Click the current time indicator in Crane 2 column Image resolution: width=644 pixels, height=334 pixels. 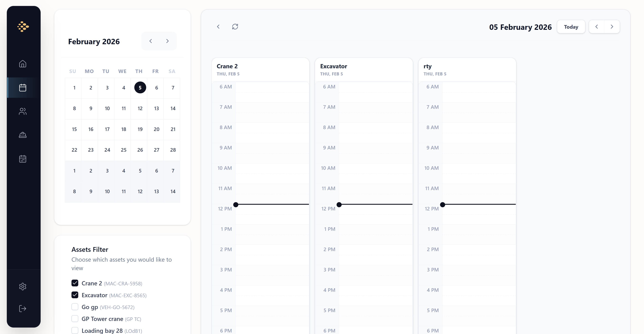click(236, 205)
